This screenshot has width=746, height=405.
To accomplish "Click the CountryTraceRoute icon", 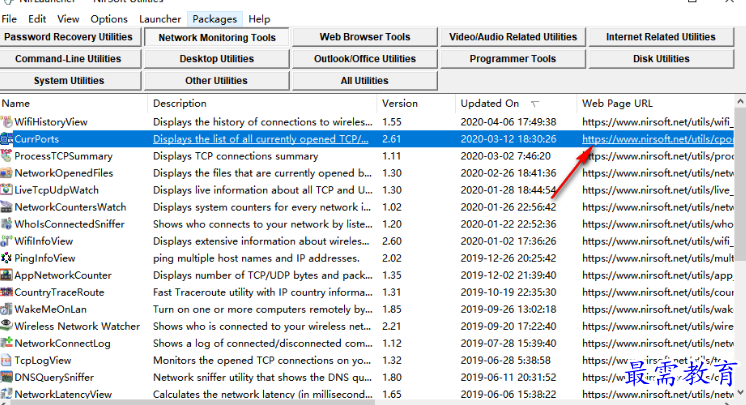I will pos(6,292).
